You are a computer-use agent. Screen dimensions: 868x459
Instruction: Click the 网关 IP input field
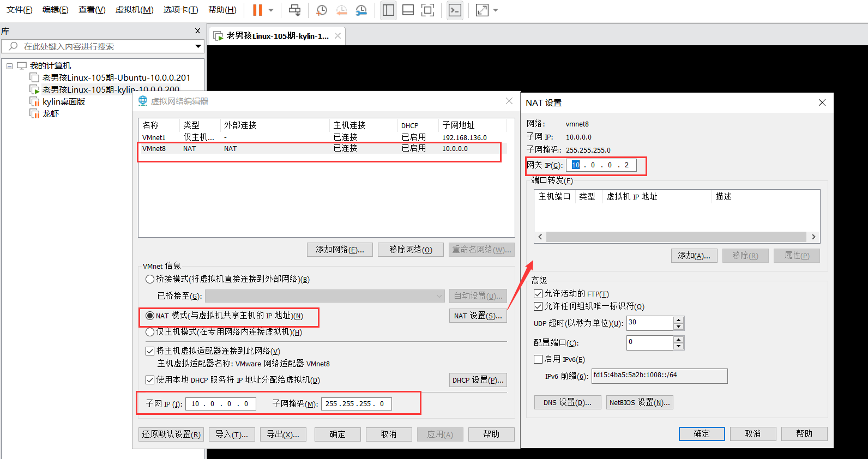(x=601, y=165)
